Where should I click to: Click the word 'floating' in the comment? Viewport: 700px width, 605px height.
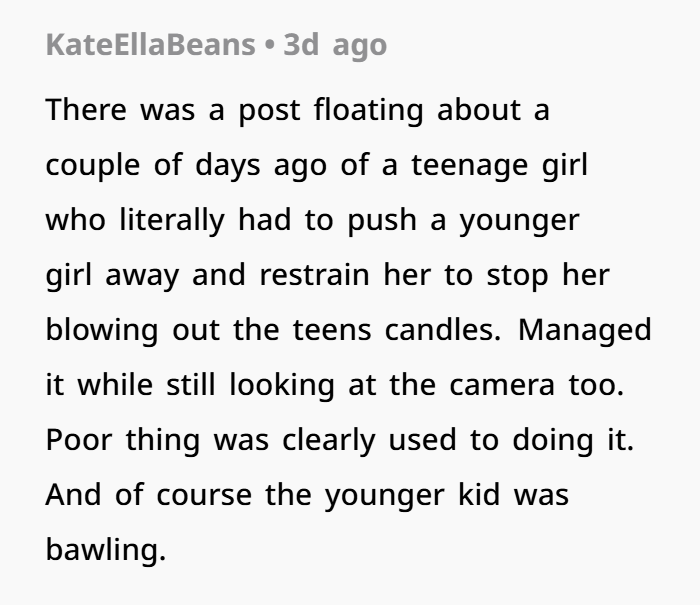pos(368,111)
